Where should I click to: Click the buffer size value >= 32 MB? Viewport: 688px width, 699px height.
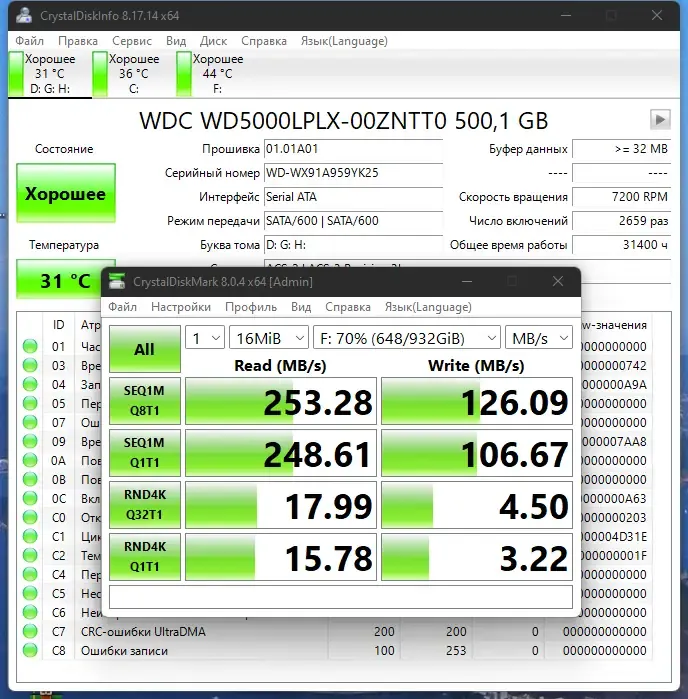[x=621, y=149]
